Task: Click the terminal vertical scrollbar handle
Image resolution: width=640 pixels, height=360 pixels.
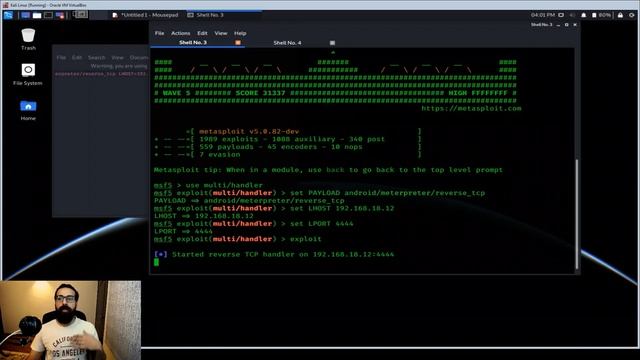Action: 577,214
